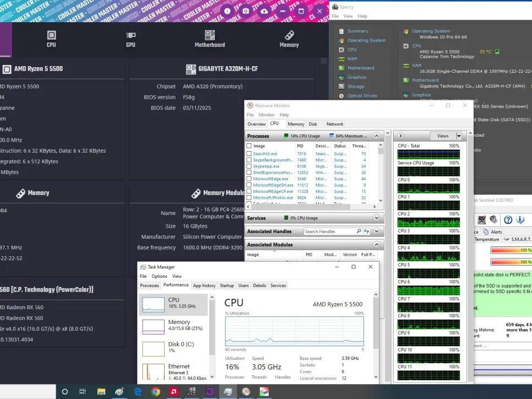Collapse the Associated Modules section
Screen dimensions: 532x399
377,245
